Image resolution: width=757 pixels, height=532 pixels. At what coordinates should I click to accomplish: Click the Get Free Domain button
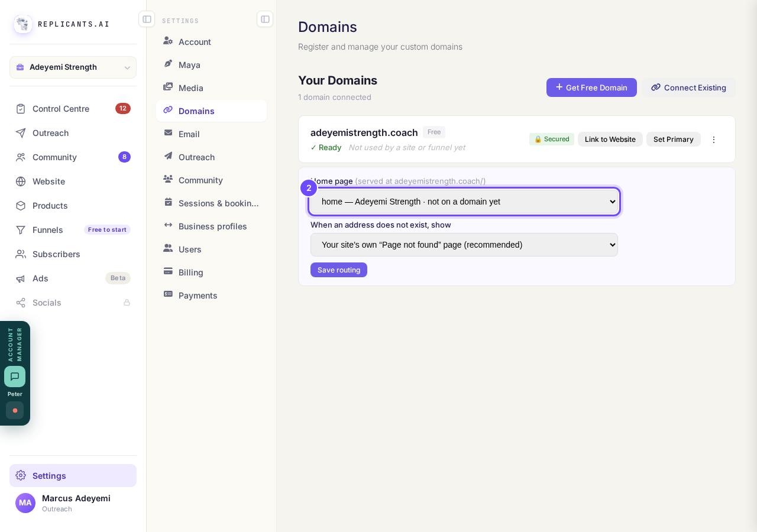591,87
